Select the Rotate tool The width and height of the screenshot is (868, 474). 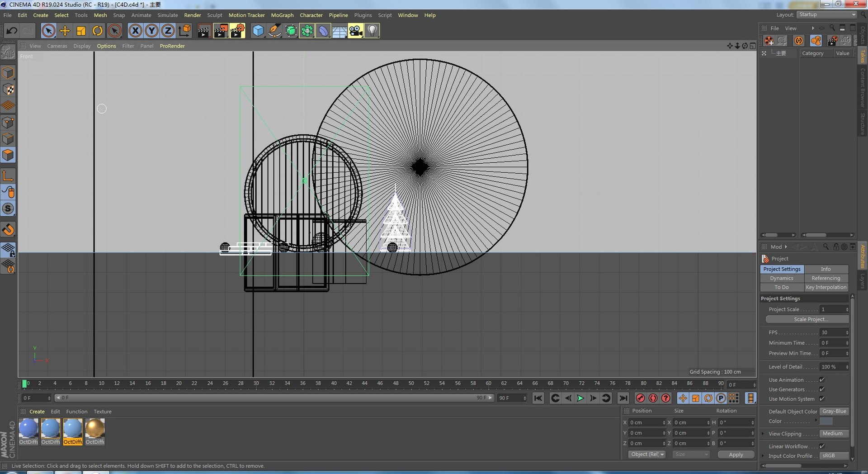[97, 31]
